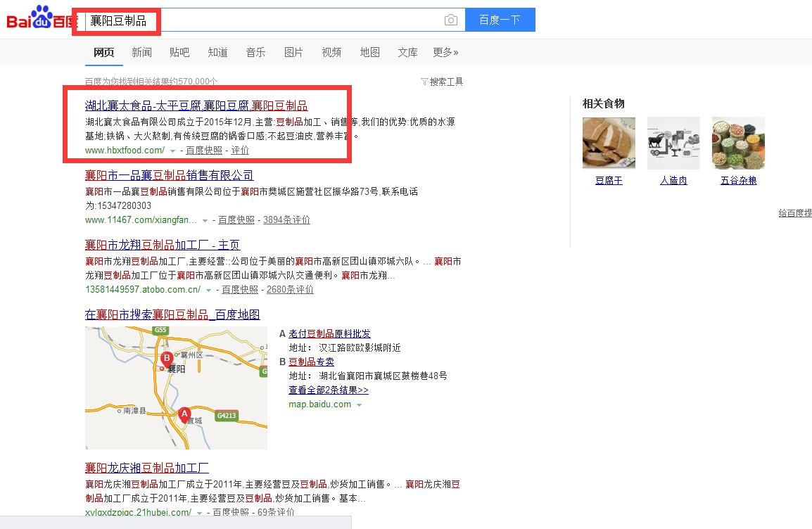
Task: Click the Baidu map thumbnail
Action: [176, 388]
